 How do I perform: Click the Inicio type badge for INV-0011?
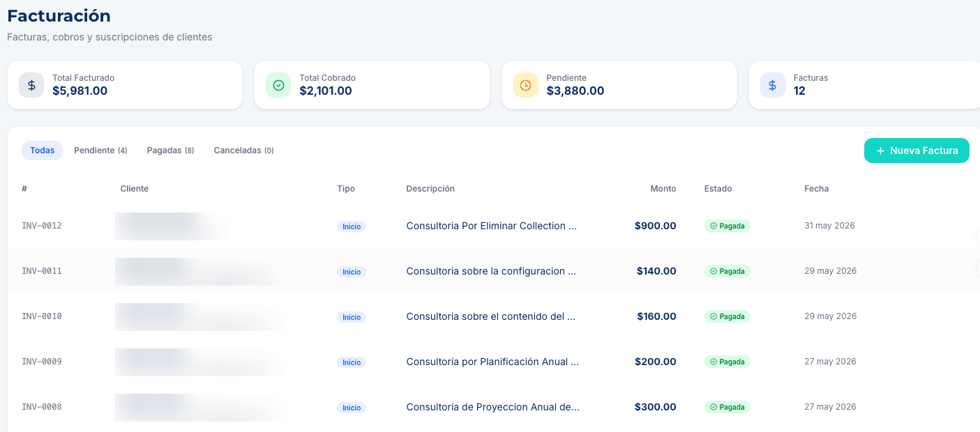pos(352,272)
